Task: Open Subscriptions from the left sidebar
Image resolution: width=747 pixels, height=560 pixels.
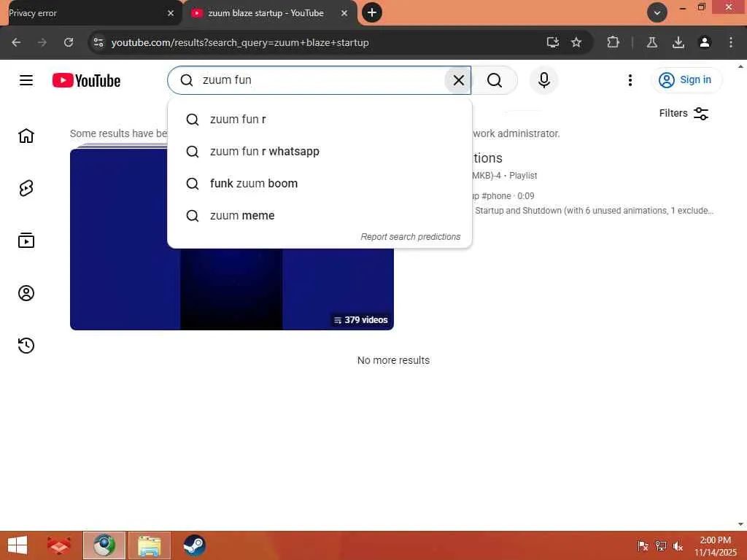Action: click(26, 241)
